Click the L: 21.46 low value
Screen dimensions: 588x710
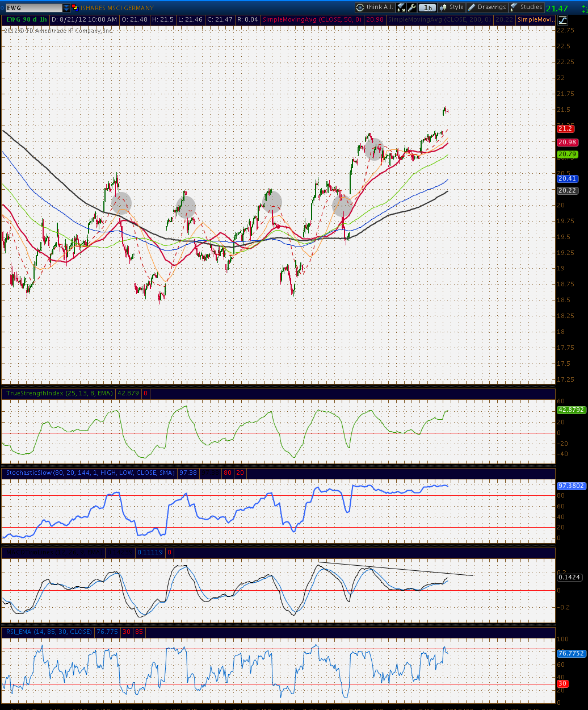point(191,19)
